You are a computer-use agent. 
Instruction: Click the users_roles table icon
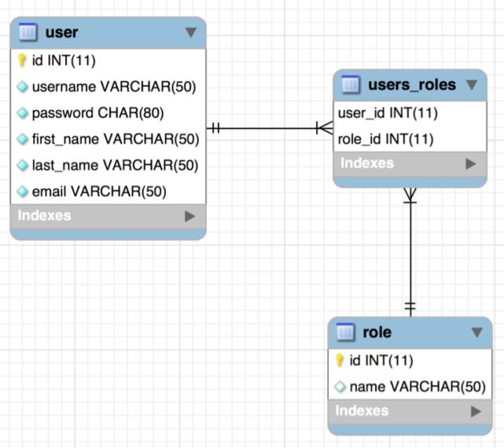pos(351,85)
